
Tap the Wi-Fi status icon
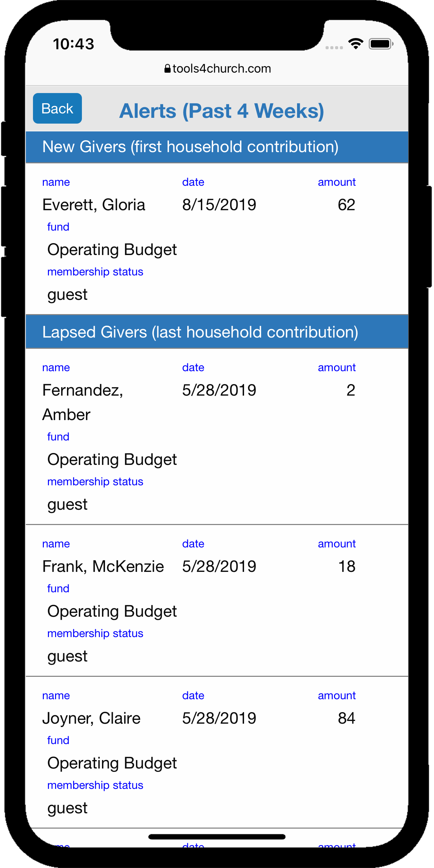(x=355, y=44)
